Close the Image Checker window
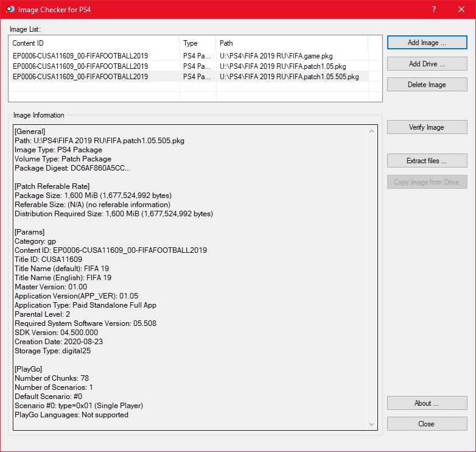This screenshot has width=476, height=452. click(x=461, y=9)
